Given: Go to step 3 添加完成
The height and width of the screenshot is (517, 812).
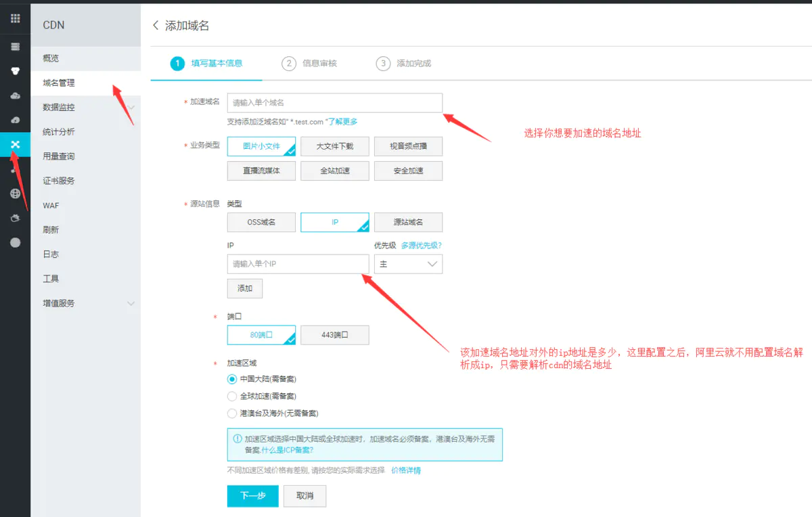Looking at the screenshot, I should (403, 64).
